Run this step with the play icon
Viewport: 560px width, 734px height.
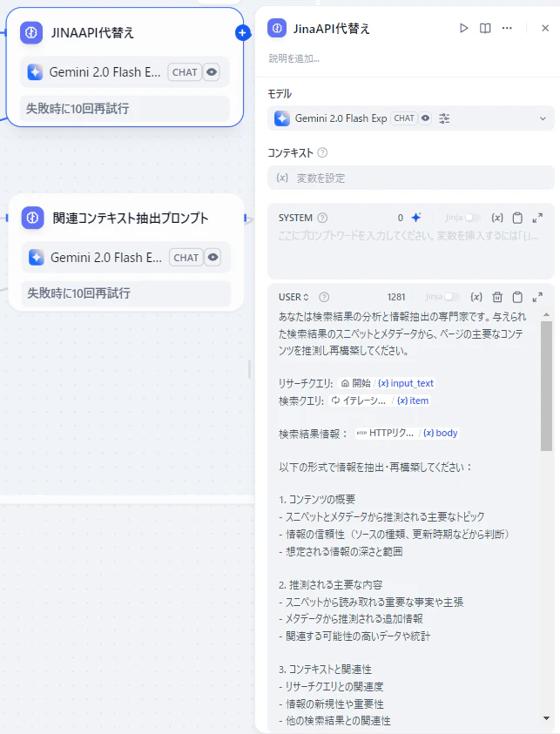pyautogui.click(x=463, y=29)
